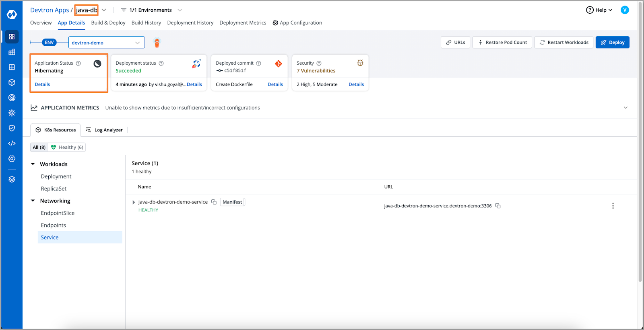Expand the Application Metrics section chevron
The image size is (644, 330).
[x=625, y=108]
